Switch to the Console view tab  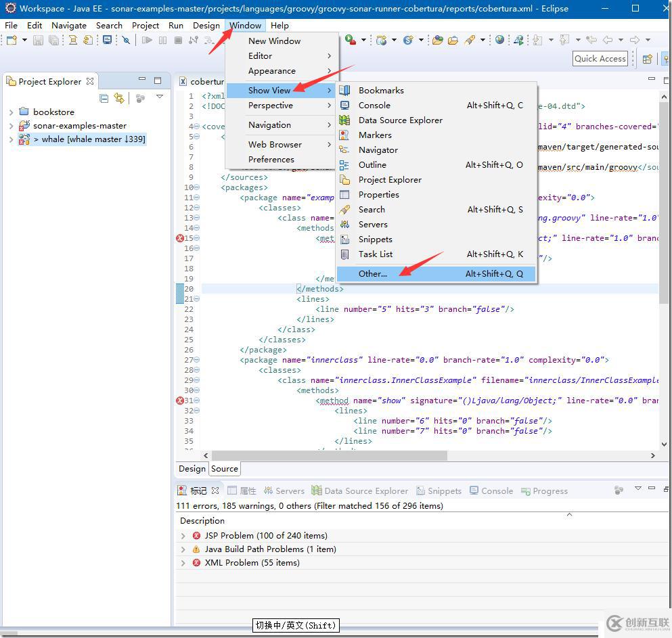(491, 491)
